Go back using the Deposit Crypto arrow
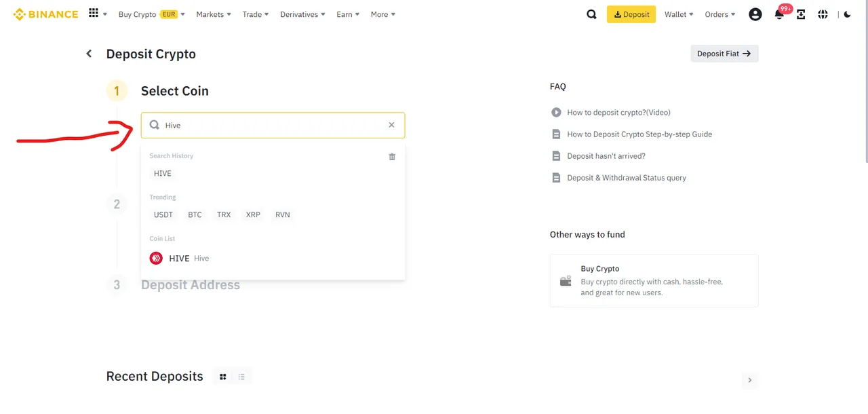 click(89, 54)
